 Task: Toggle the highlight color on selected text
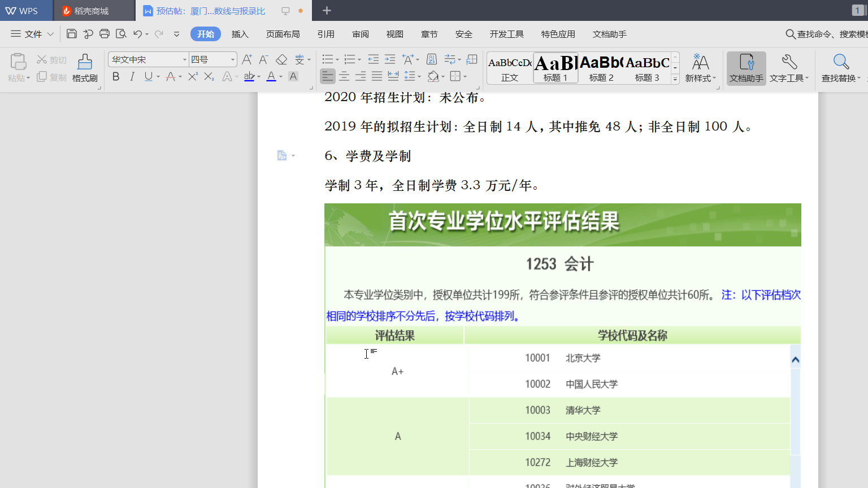pos(249,77)
